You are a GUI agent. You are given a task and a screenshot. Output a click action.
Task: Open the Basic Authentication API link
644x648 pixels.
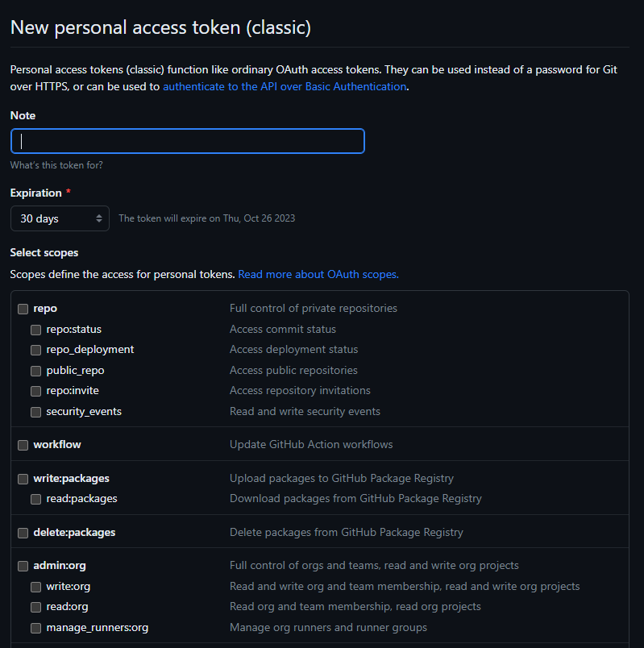pos(285,86)
